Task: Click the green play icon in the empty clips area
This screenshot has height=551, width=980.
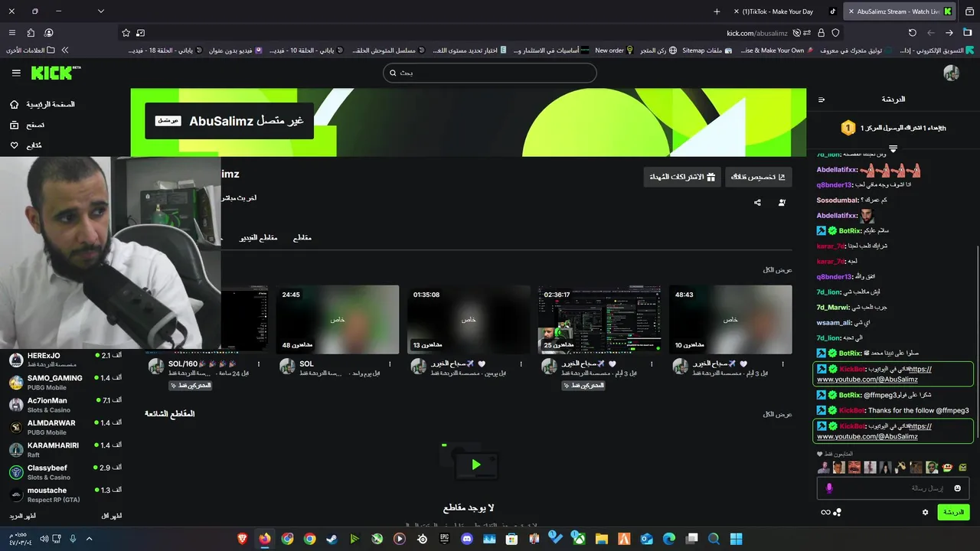Action: (476, 465)
